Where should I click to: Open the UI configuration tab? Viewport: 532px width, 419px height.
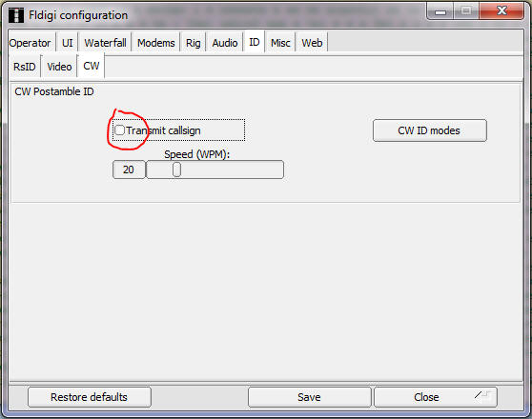(x=67, y=43)
